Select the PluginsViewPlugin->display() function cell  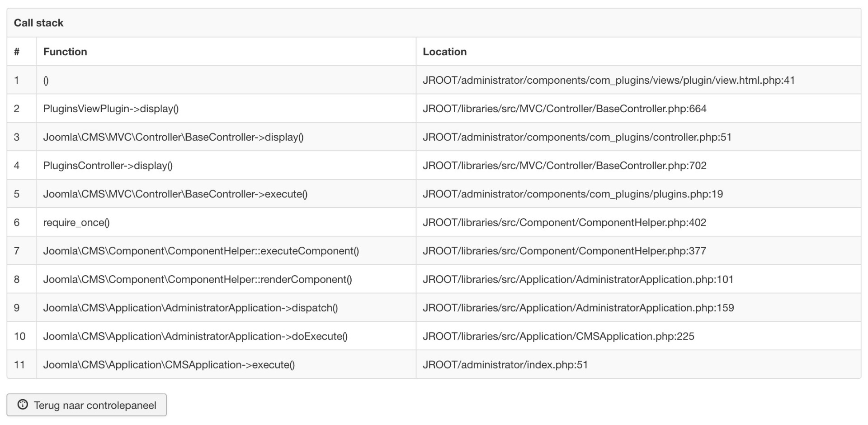click(x=111, y=109)
